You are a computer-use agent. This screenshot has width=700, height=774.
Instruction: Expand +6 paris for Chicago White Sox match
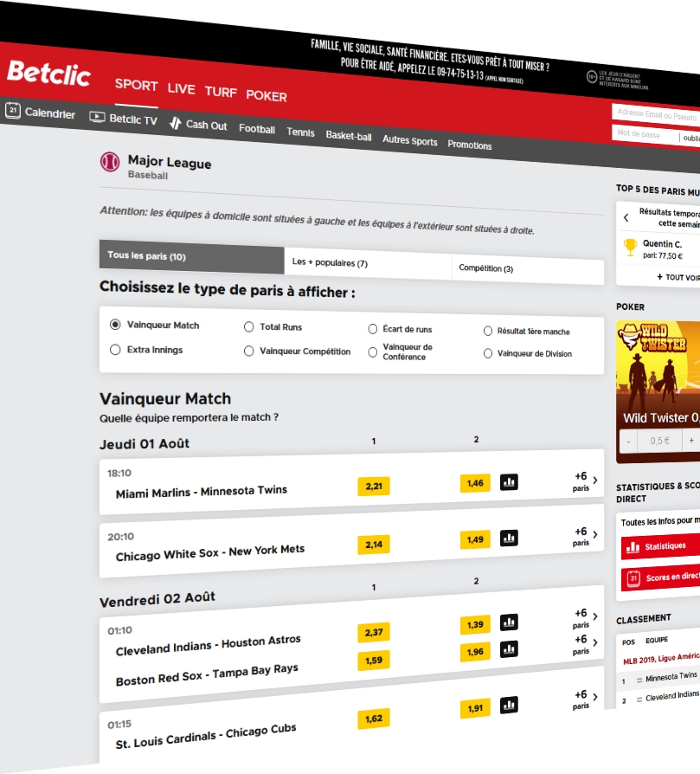586,536
